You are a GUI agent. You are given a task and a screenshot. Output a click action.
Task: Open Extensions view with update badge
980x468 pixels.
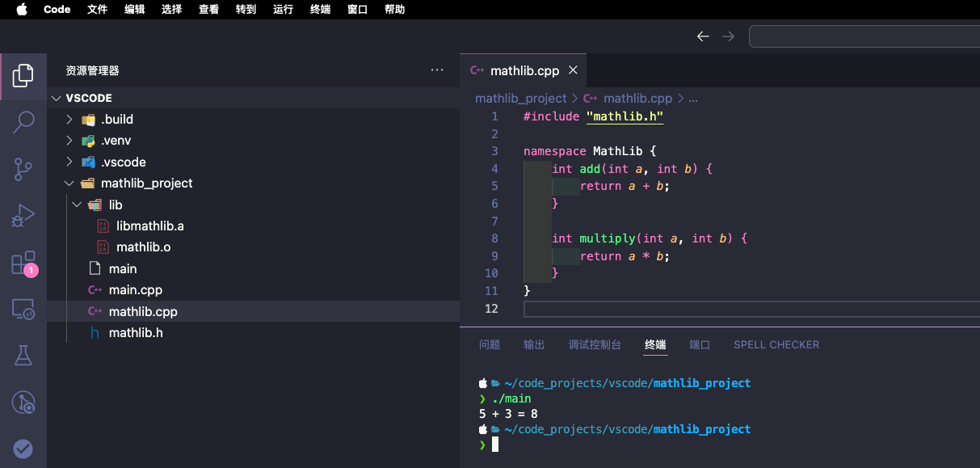click(23, 263)
